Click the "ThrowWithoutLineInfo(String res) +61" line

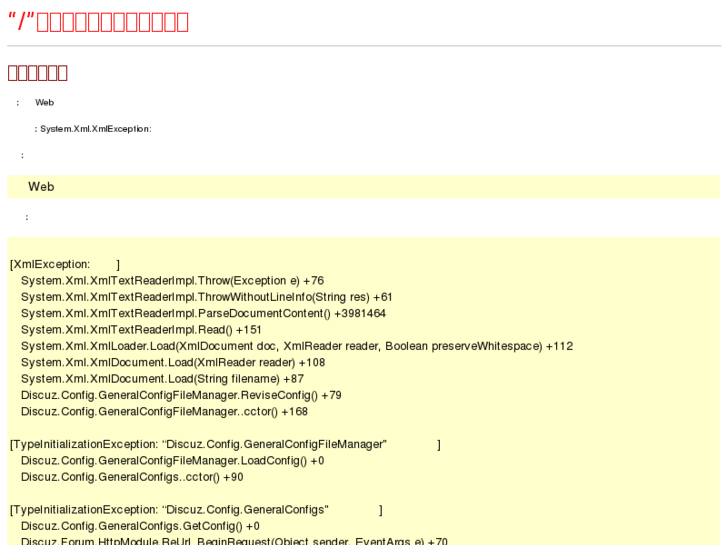tap(207, 297)
